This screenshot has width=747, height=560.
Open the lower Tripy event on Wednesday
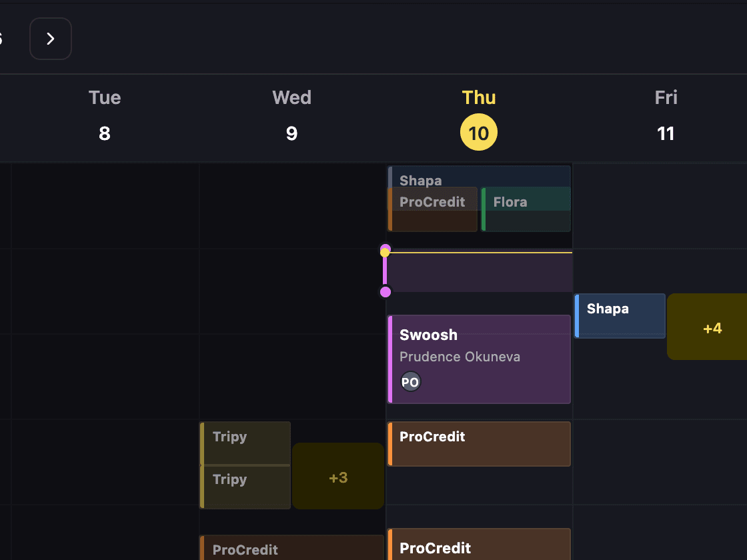tap(245, 487)
